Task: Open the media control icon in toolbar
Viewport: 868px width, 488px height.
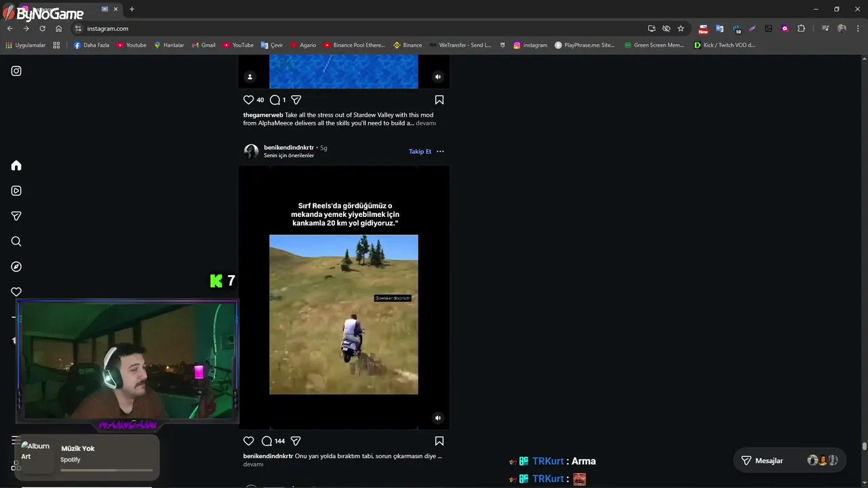Action: click(x=825, y=28)
